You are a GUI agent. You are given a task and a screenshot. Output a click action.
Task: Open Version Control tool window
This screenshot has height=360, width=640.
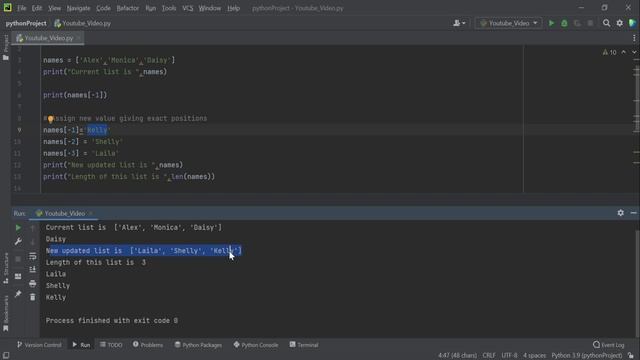pyautogui.click(x=39, y=345)
